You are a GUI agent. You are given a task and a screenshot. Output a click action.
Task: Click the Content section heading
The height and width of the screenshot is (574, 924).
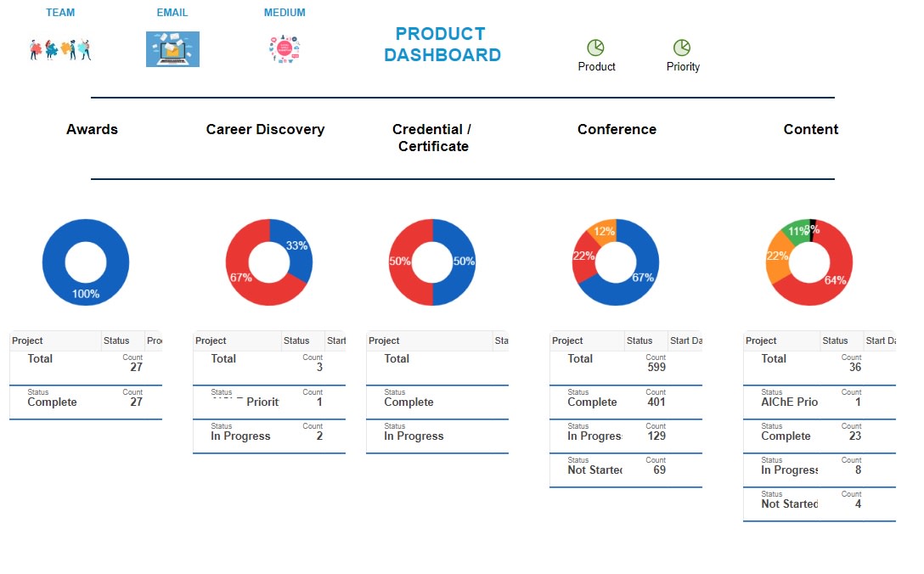[x=811, y=129]
